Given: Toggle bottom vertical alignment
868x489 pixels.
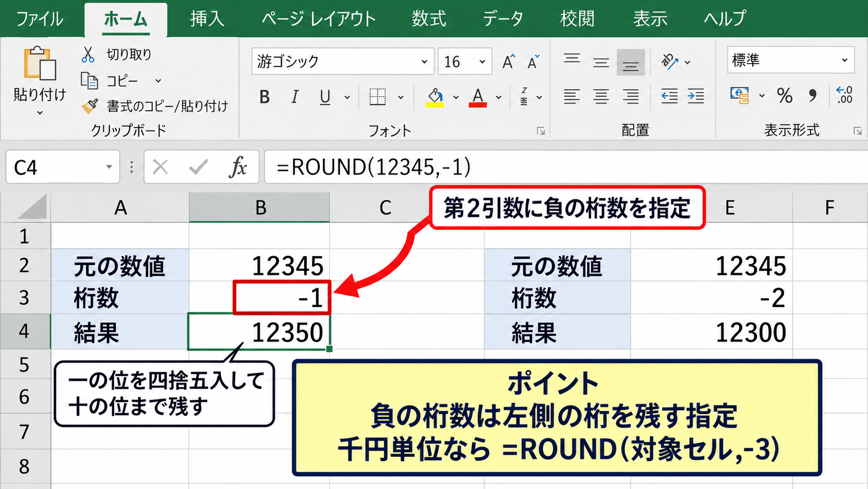Looking at the screenshot, I should (631, 62).
